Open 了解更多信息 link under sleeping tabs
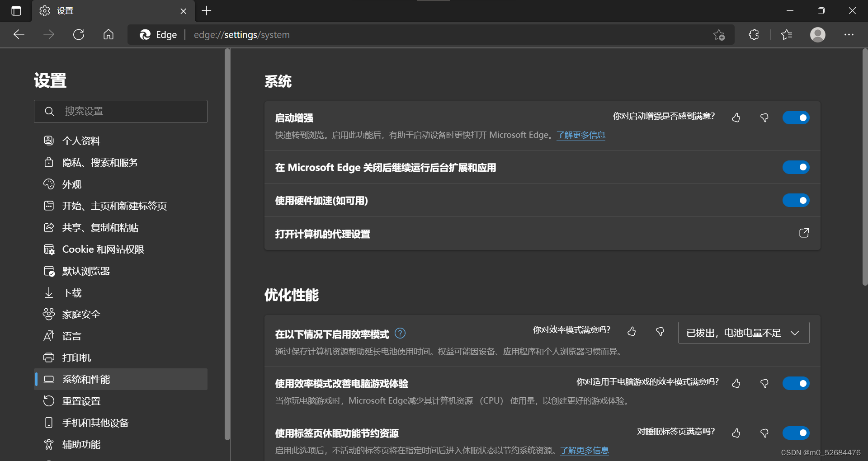 click(585, 451)
